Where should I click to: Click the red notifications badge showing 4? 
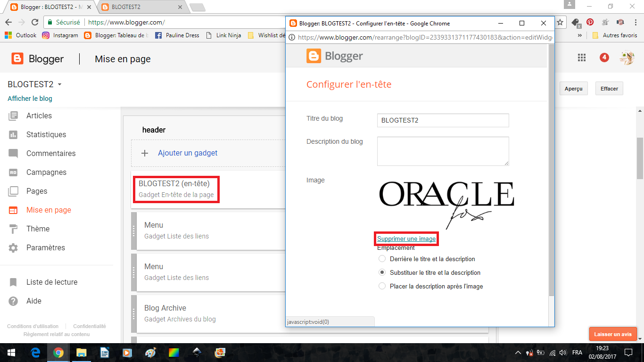point(604,58)
